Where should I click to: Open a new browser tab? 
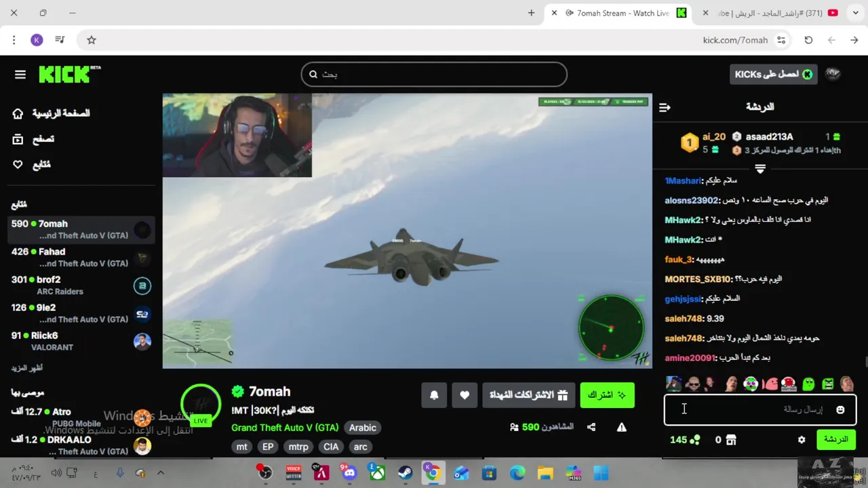coord(531,13)
